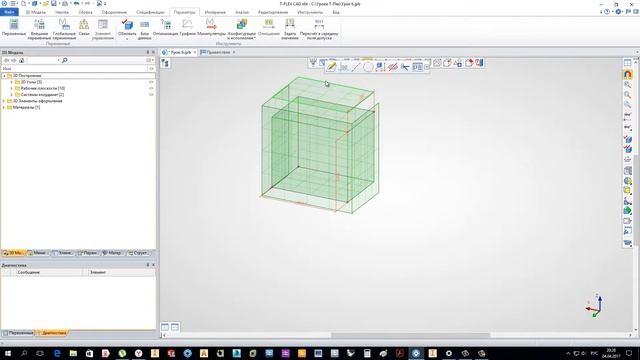Click the undo arrow in the quick access toolbar
The image size is (640, 360).
[x=76, y=4]
